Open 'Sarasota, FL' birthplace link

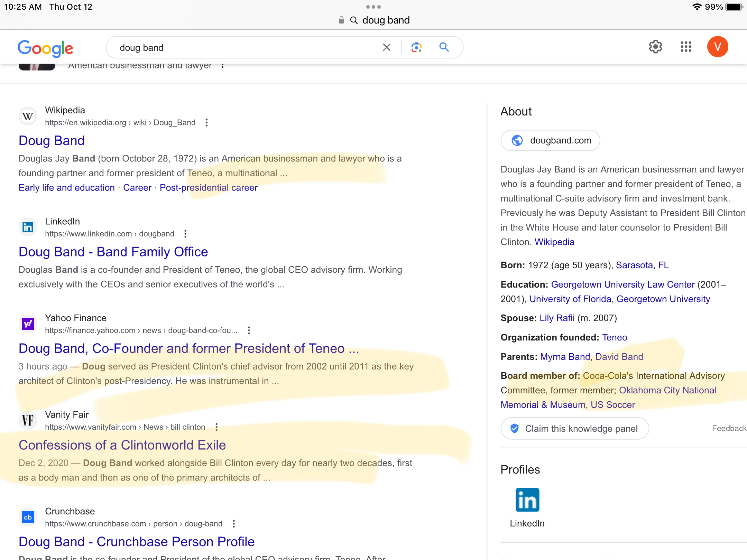(642, 265)
